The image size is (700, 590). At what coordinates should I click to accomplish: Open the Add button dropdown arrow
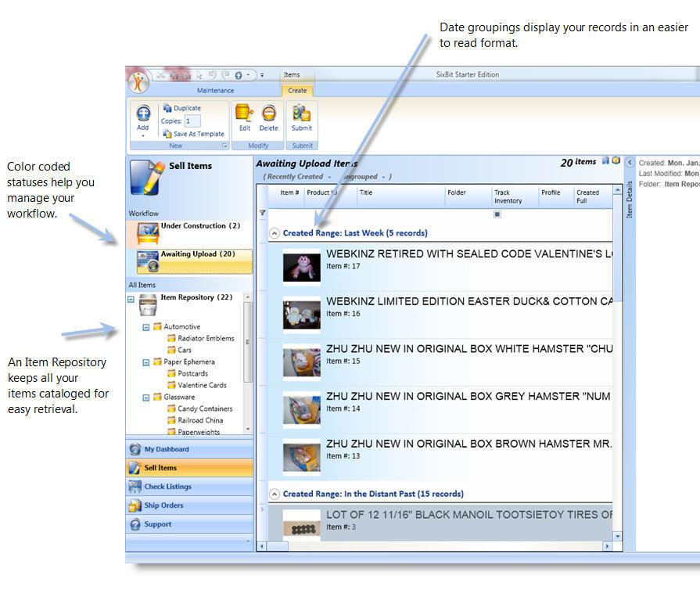143,136
